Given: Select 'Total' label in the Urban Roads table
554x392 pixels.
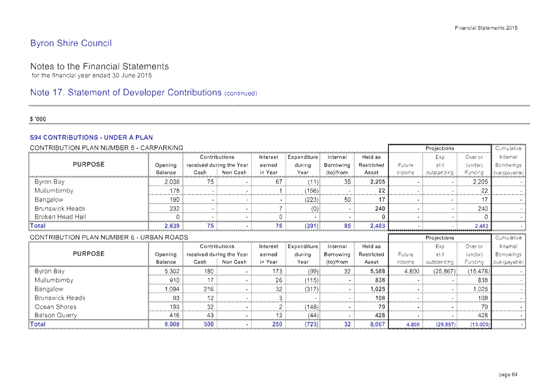Looking at the screenshot, I should coord(38,324).
